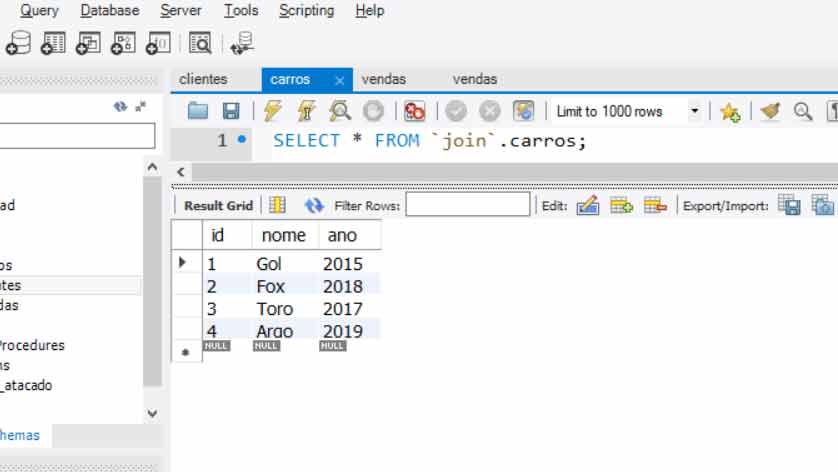Refresh the result grid data icon
This screenshot has height=472, width=838.
coord(314,205)
